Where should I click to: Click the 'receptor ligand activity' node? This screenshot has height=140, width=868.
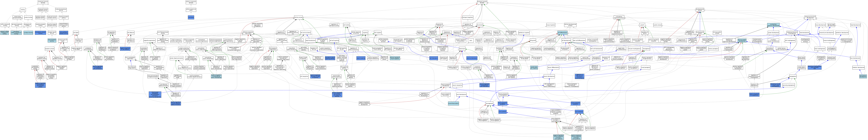[x=52, y=33]
